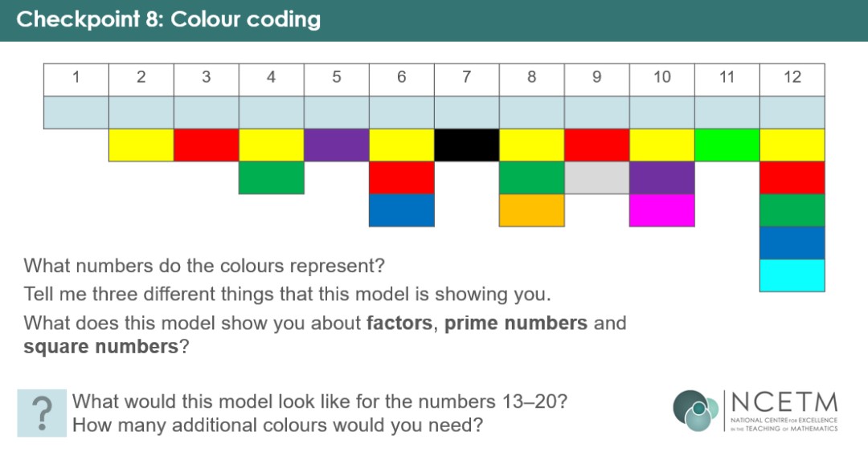Select the number 12 header cell

click(792, 79)
